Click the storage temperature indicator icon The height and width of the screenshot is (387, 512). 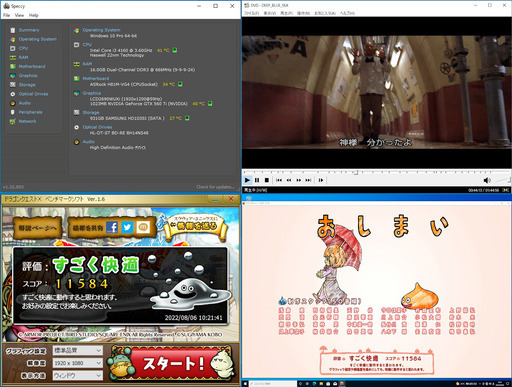tap(187, 118)
